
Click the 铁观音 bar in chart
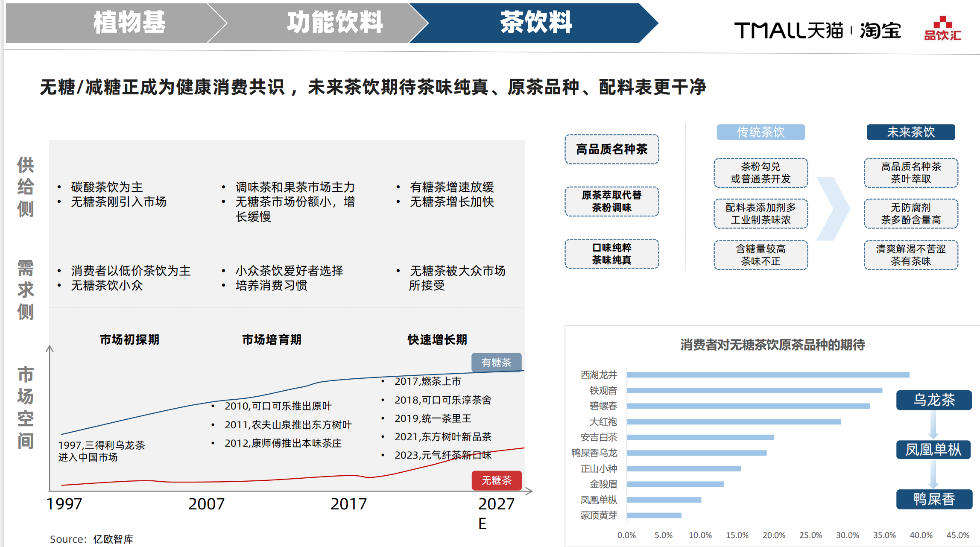tap(755, 390)
